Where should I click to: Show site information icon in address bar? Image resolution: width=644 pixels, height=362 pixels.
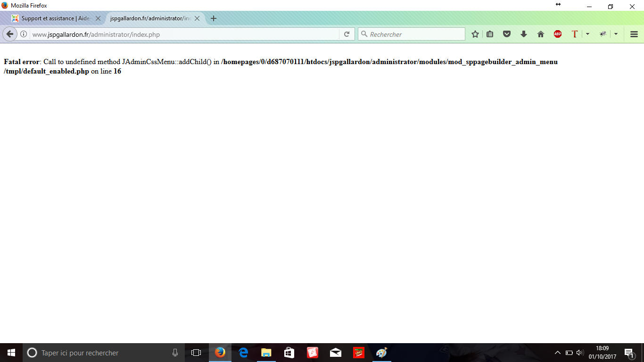pos(24,34)
